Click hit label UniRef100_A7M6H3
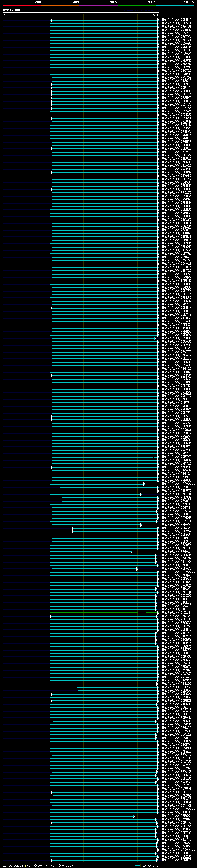 click(x=177, y=162)
